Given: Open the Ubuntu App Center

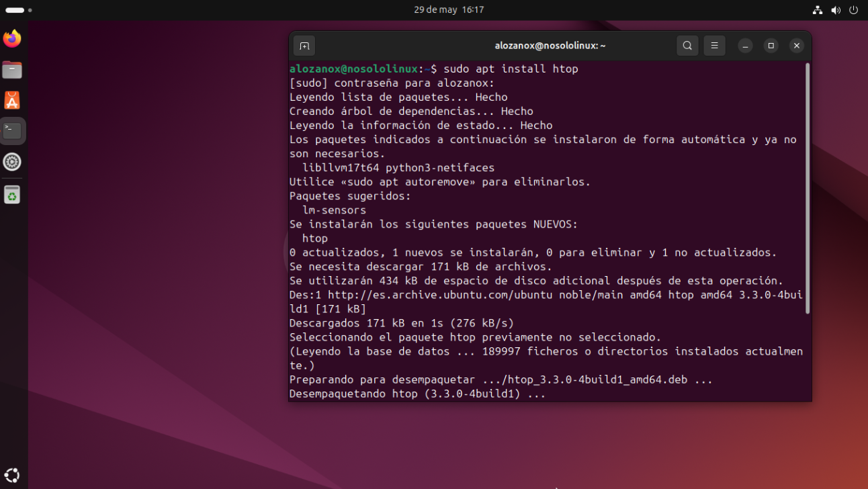Looking at the screenshot, I should 12,101.
